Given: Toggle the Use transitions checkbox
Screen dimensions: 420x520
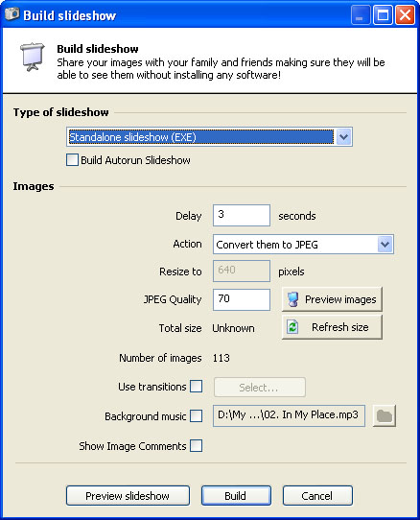Looking at the screenshot, I should coord(197,387).
